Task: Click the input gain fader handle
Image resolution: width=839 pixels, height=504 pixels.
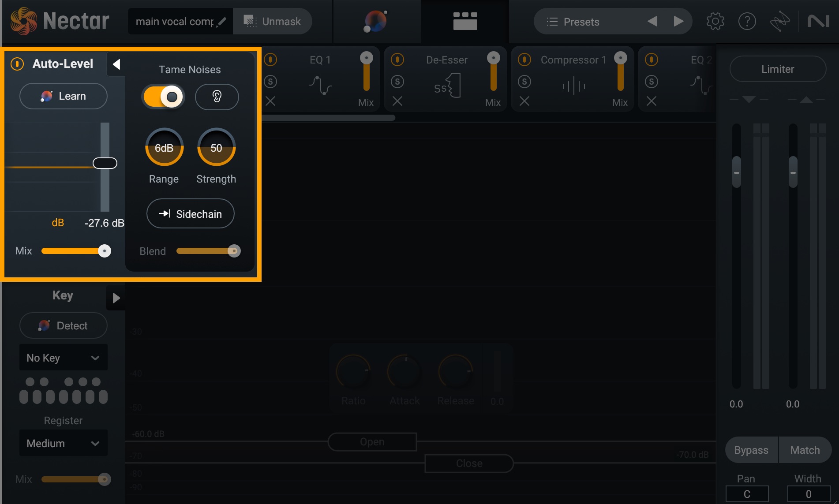Action: tap(736, 172)
